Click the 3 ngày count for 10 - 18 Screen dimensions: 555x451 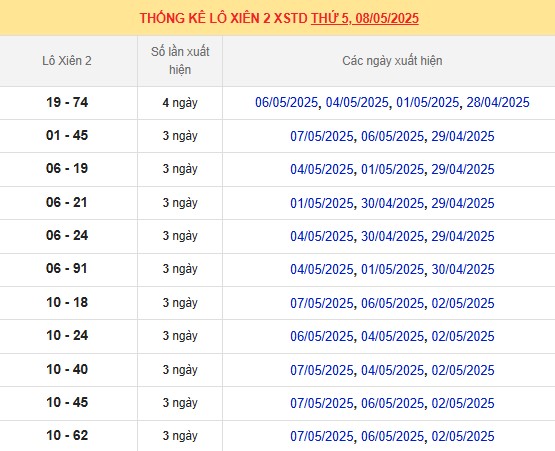pos(180,303)
